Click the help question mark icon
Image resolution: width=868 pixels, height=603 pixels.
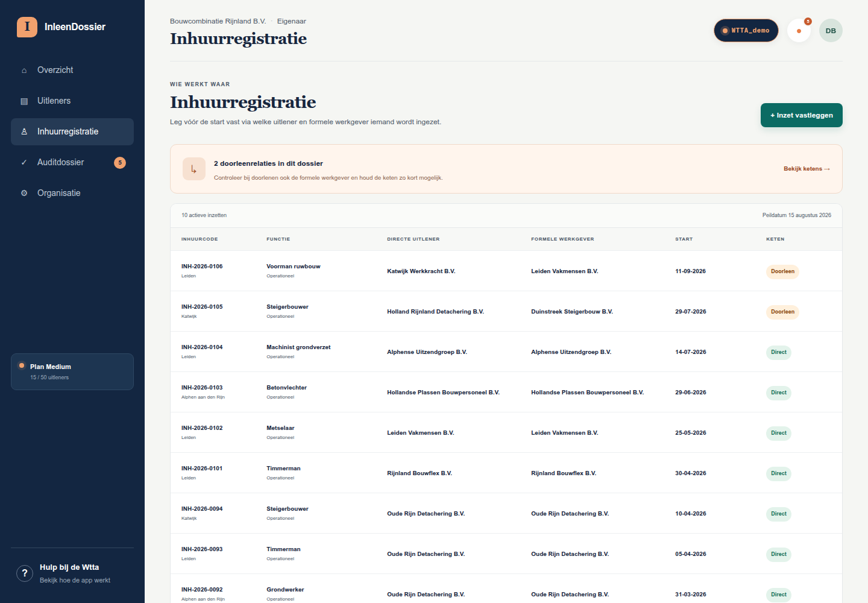pos(25,573)
